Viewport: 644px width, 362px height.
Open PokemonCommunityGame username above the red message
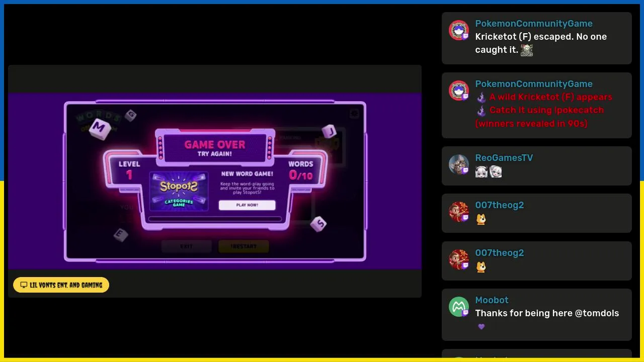534,84
